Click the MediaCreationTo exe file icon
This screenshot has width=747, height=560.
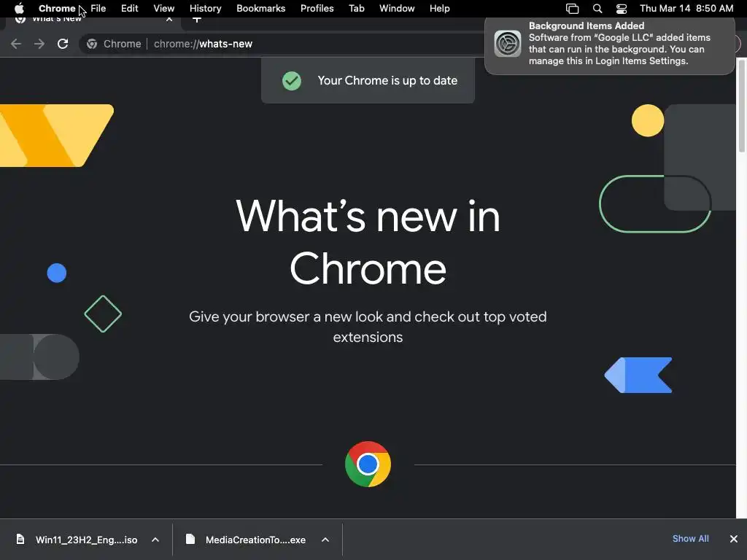tap(190, 539)
